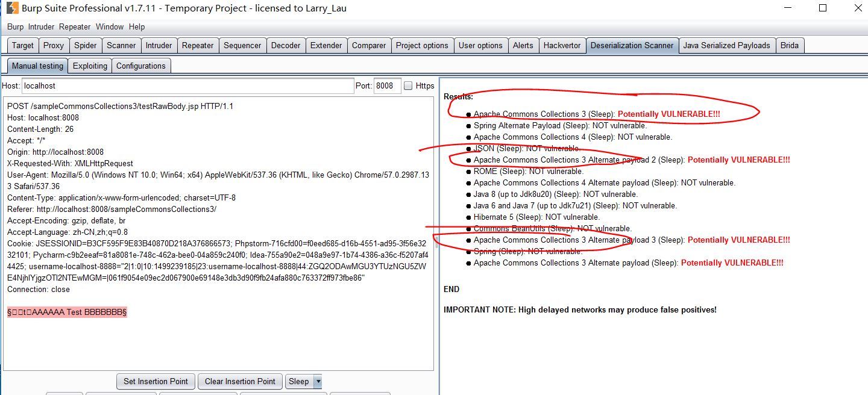Viewport: 868px width, 395px height.
Task: Enable the Https checkbox
Action: [408, 86]
